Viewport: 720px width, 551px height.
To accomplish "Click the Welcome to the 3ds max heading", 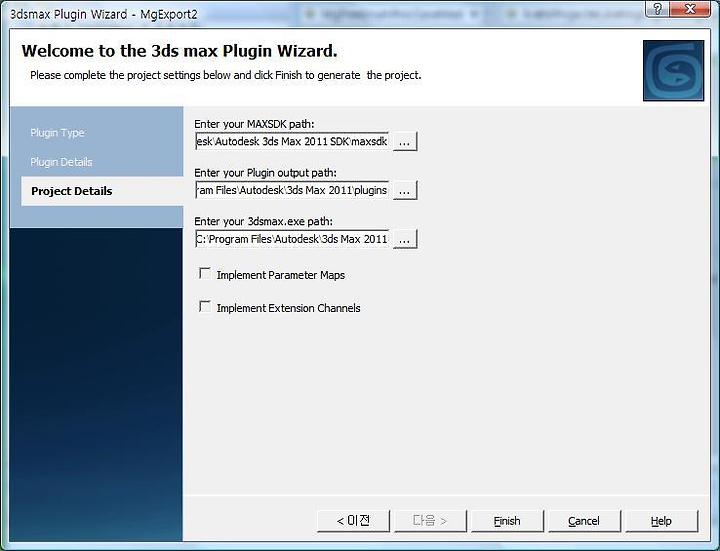I will 180,51.
